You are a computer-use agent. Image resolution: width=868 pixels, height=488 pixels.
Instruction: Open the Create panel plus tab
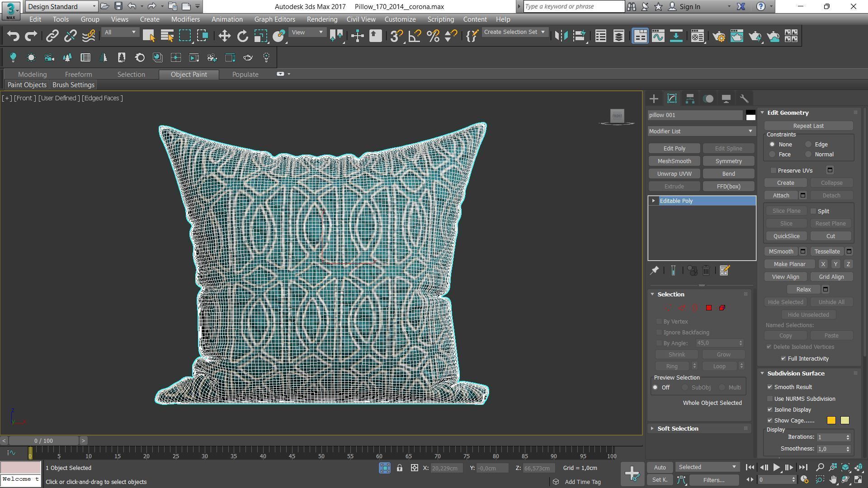(654, 99)
